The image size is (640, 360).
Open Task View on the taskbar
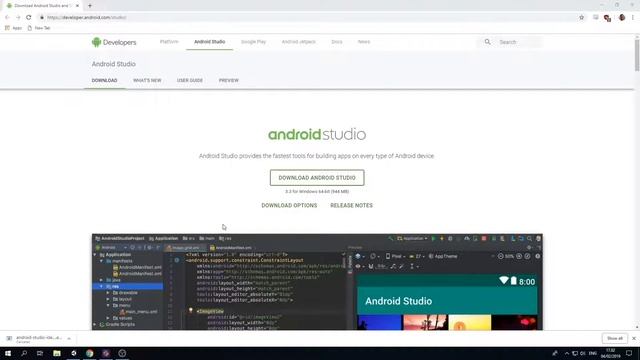pos(40,353)
